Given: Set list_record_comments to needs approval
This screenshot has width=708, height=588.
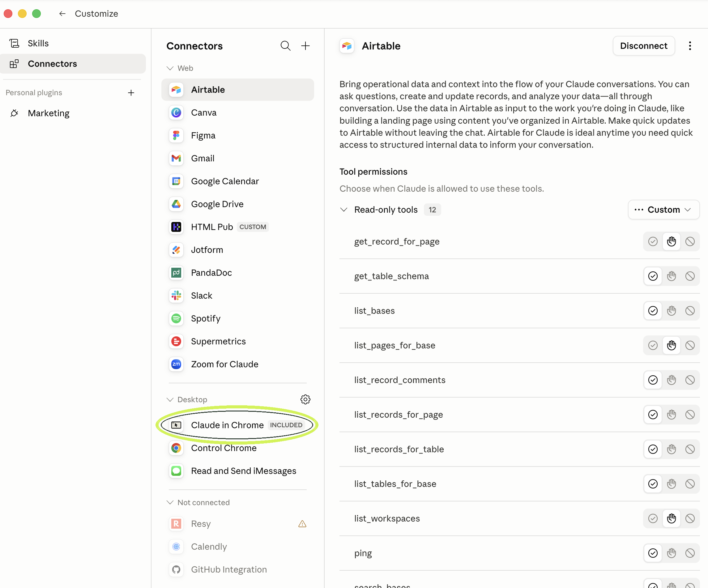Looking at the screenshot, I should point(671,380).
